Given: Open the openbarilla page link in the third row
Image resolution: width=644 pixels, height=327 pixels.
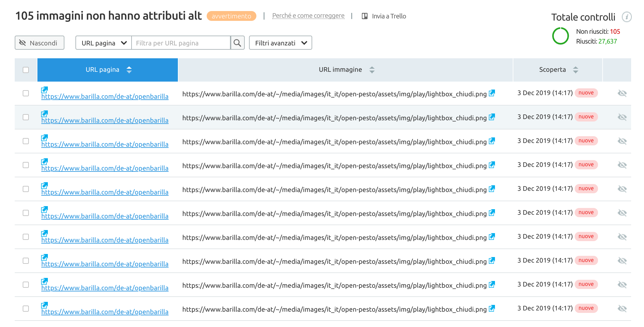Looking at the screenshot, I should coord(105,144).
